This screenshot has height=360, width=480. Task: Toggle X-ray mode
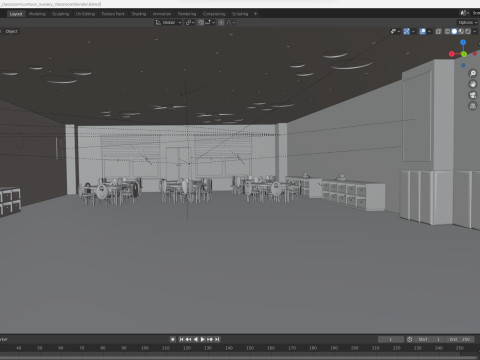[438, 31]
